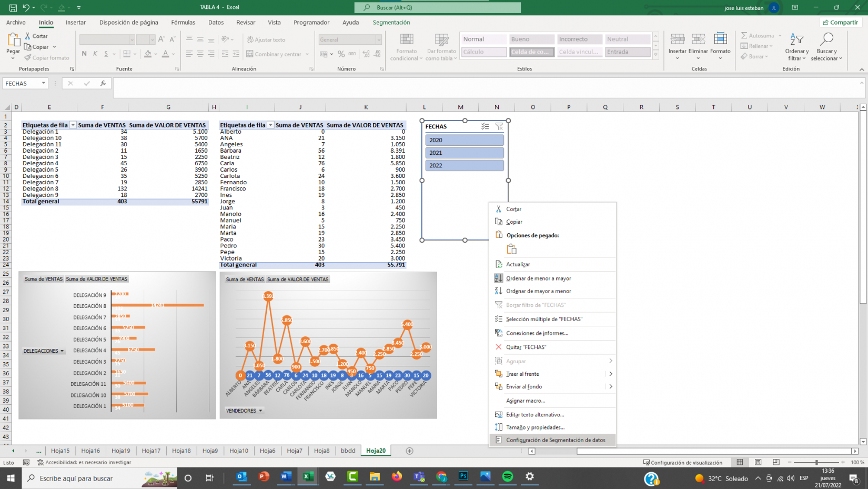Open Word from the taskbar
This screenshot has width=868, height=489.
point(286,476)
